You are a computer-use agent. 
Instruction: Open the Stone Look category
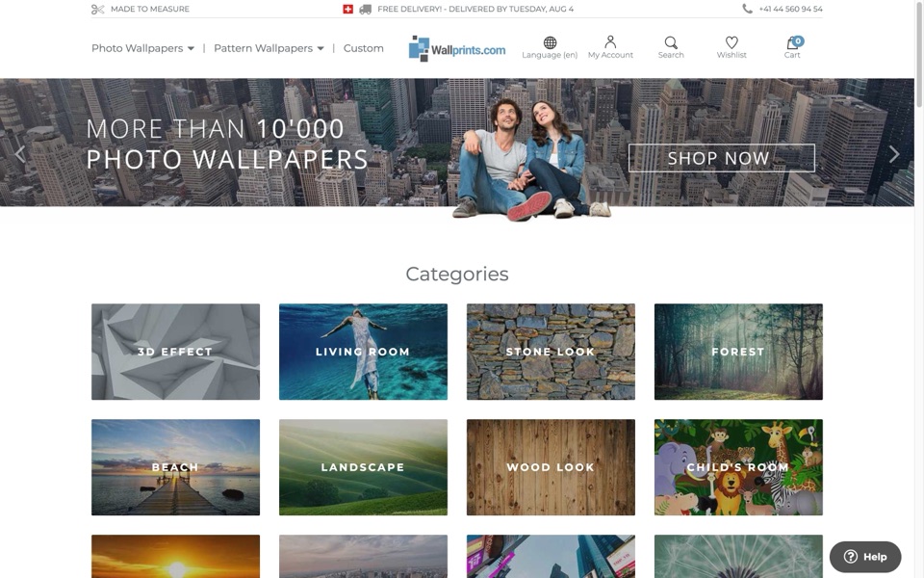click(551, 352)
